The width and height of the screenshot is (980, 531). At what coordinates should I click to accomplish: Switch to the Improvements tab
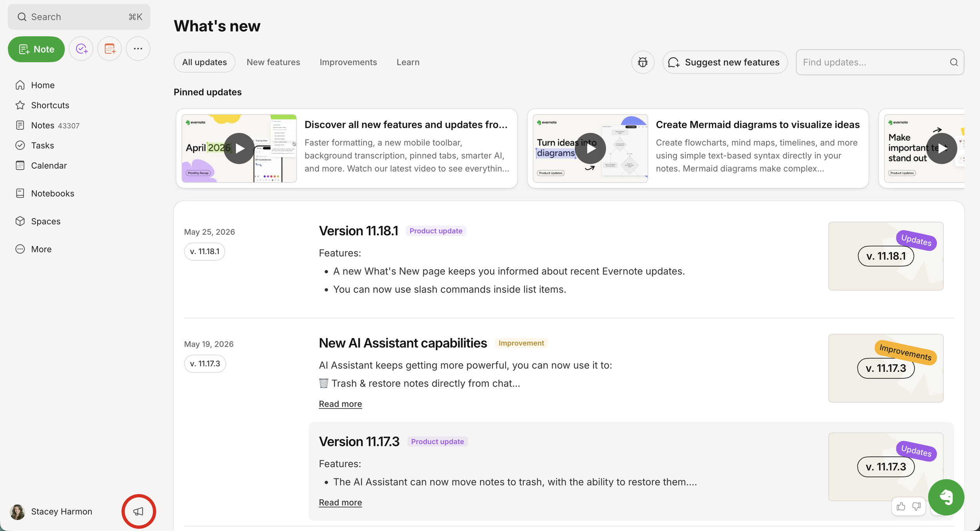coord(348,62)
